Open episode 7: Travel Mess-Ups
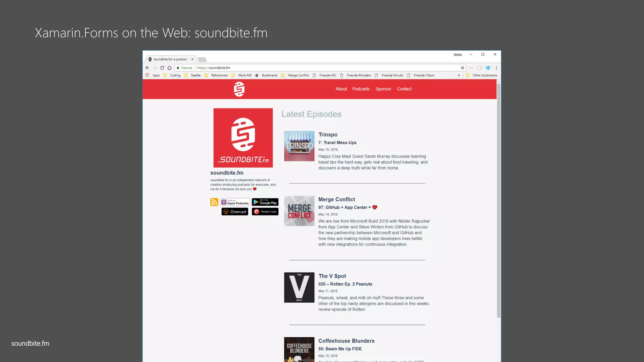Image resolution: width=644 pixels, height=362 pixels. (x=337, y=143)
